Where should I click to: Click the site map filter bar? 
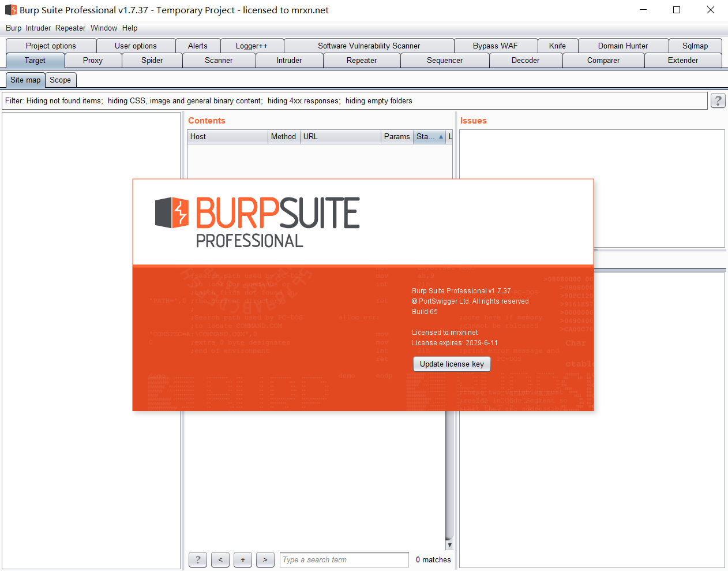click(x=354, y=101)
